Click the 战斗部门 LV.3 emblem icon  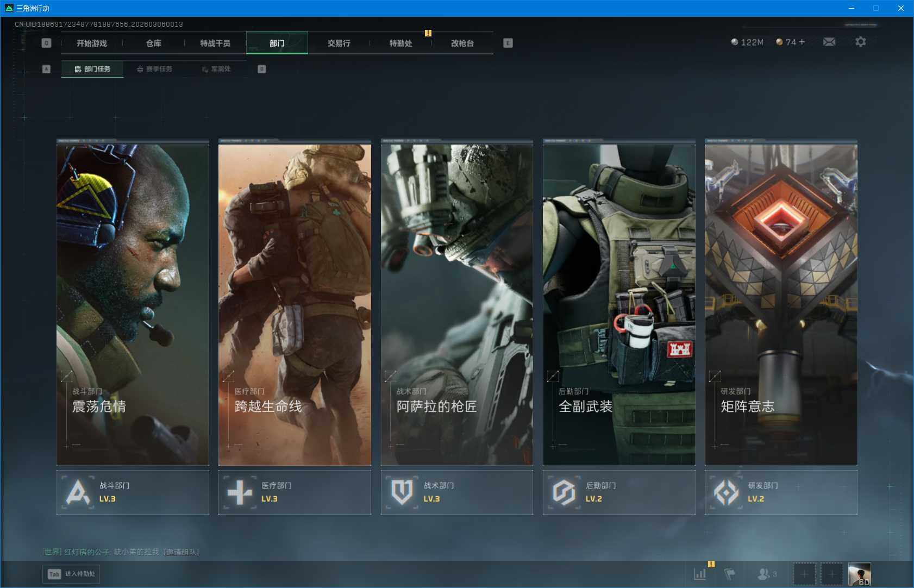pyautogui.click(x=78, y=492)
